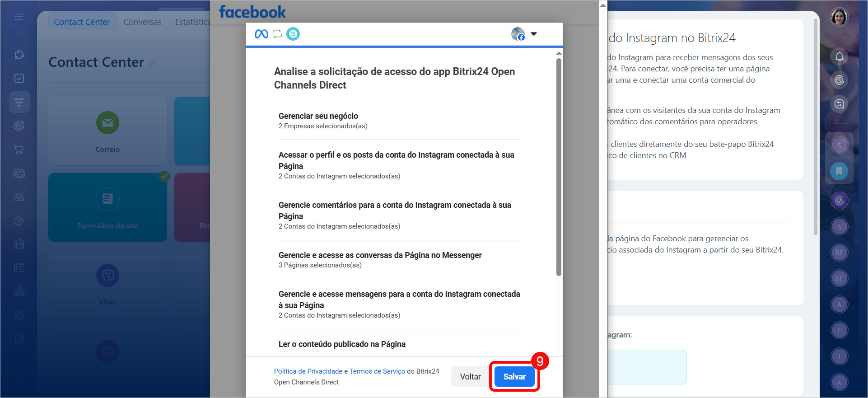Open the chat bubble icon in right panel
The width and height of the screenshot is (868, 398).
pyautogui.click(x=839, y=104)
